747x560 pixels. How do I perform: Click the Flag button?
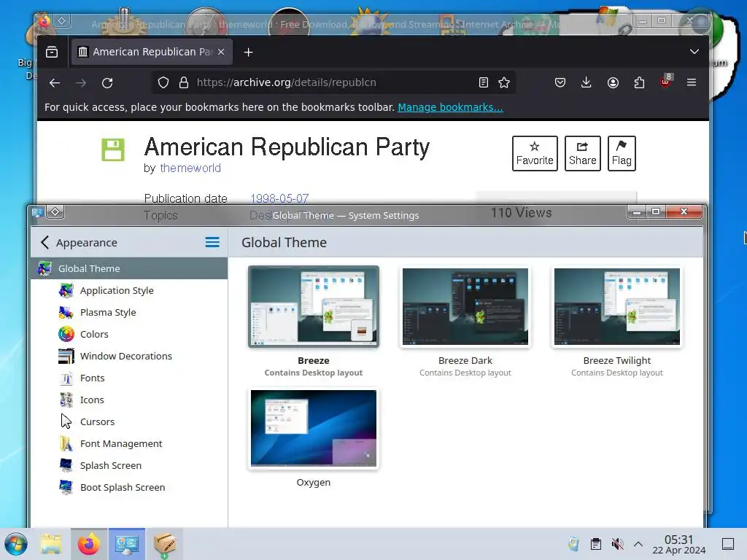pyautogui.click(x=622, y=153)
